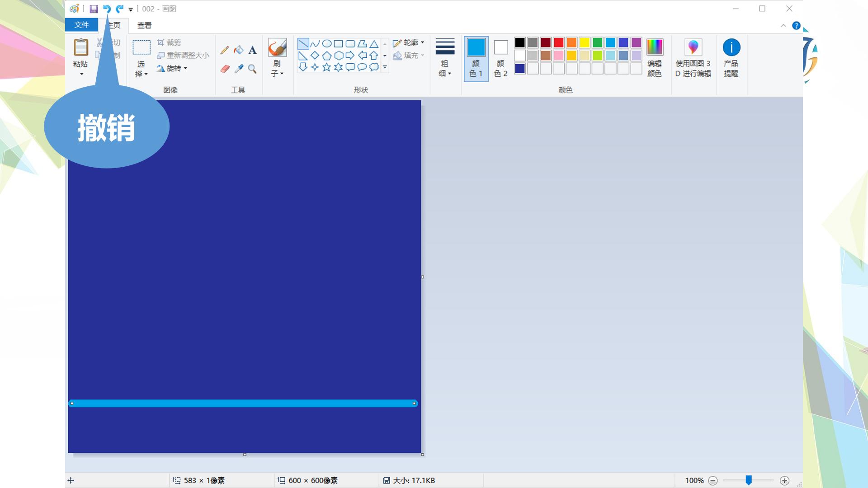
Task: Click the zoom slider thumb
Action: click(749, 480)
